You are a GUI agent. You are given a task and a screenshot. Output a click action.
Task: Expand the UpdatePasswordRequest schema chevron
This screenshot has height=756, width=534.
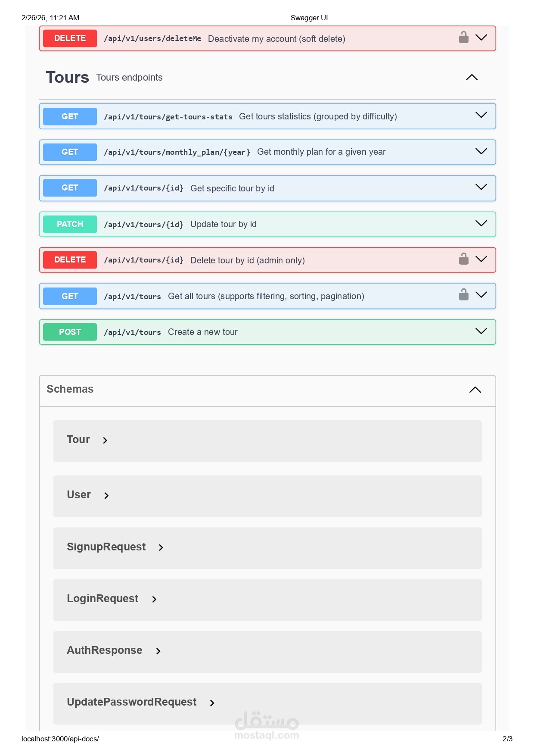click(x=212, y=703)
